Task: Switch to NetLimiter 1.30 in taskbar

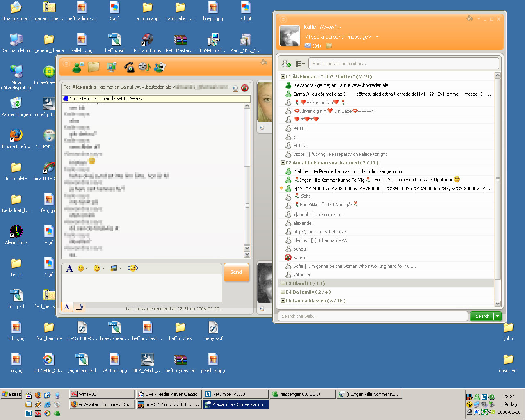Action: point(235,394)
